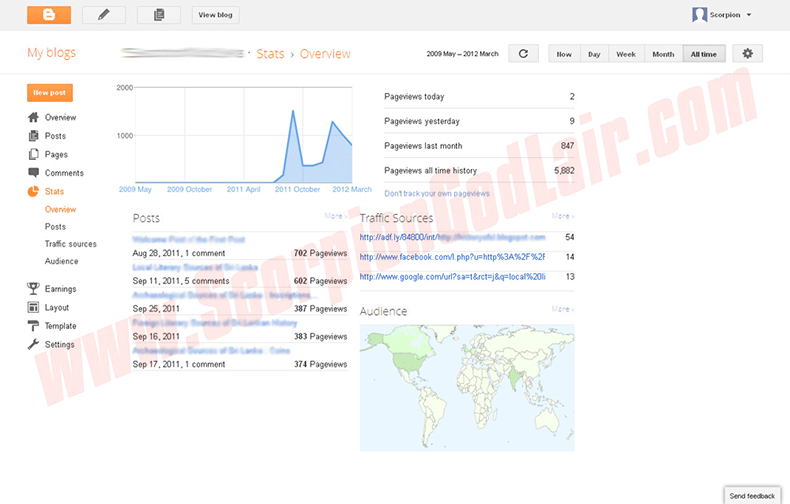
Task: Click the Pages icon in sidebar
Action: [33, 154]
